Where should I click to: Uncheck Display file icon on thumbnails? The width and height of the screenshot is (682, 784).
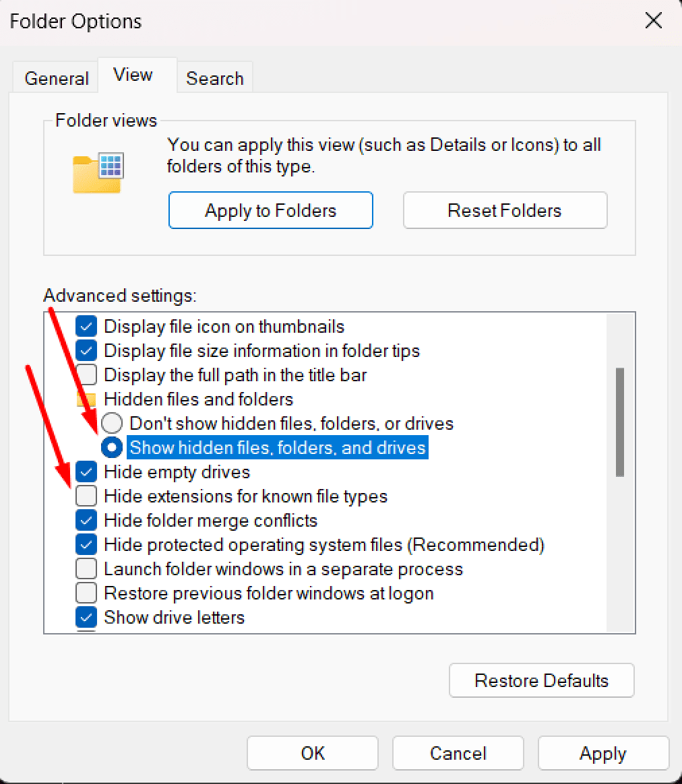(x=86, y=326)
